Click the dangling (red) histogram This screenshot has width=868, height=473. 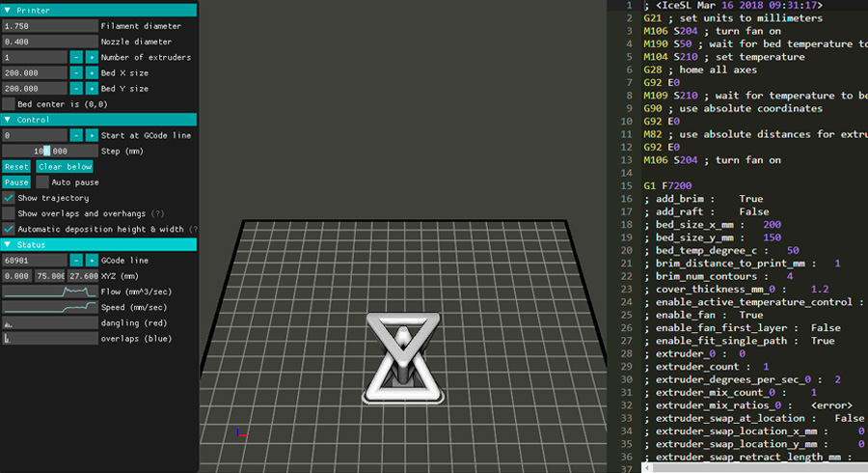point(50,323)
